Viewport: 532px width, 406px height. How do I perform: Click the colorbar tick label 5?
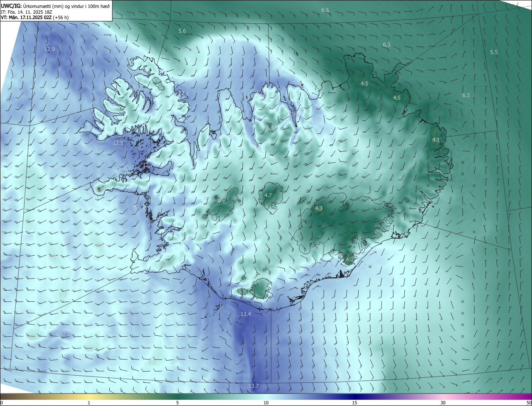pos(177,403)
